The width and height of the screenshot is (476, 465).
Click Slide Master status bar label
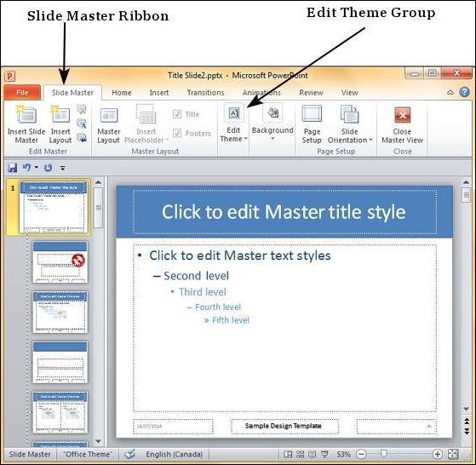pos(30,455)
